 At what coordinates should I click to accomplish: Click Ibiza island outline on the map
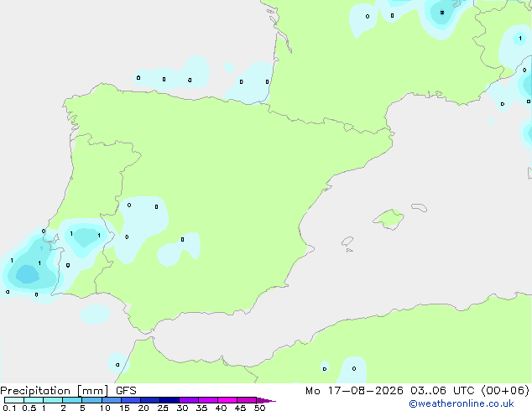pos(347,242)
